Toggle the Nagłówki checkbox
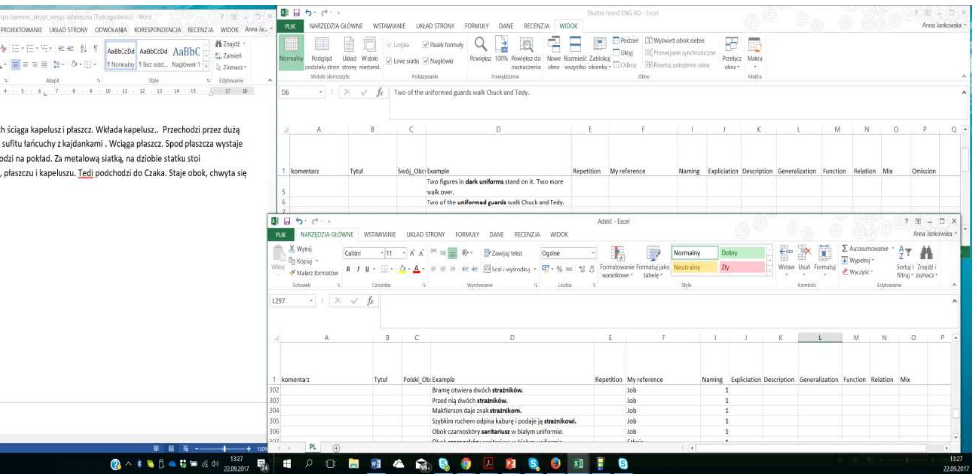This screenshot has width=980, height=474. [425, 61]
